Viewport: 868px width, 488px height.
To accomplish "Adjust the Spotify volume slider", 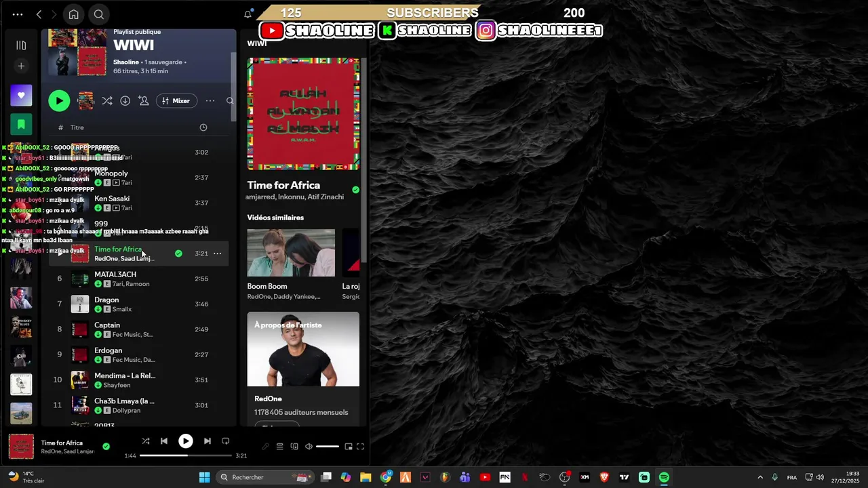I will (x=327, y=447).
